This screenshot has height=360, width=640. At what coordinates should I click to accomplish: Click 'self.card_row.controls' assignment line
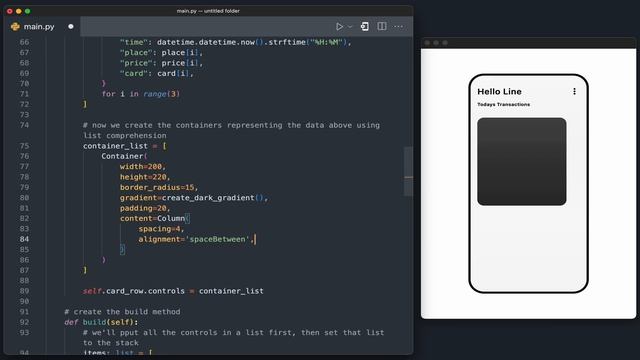tap(173, 291)
